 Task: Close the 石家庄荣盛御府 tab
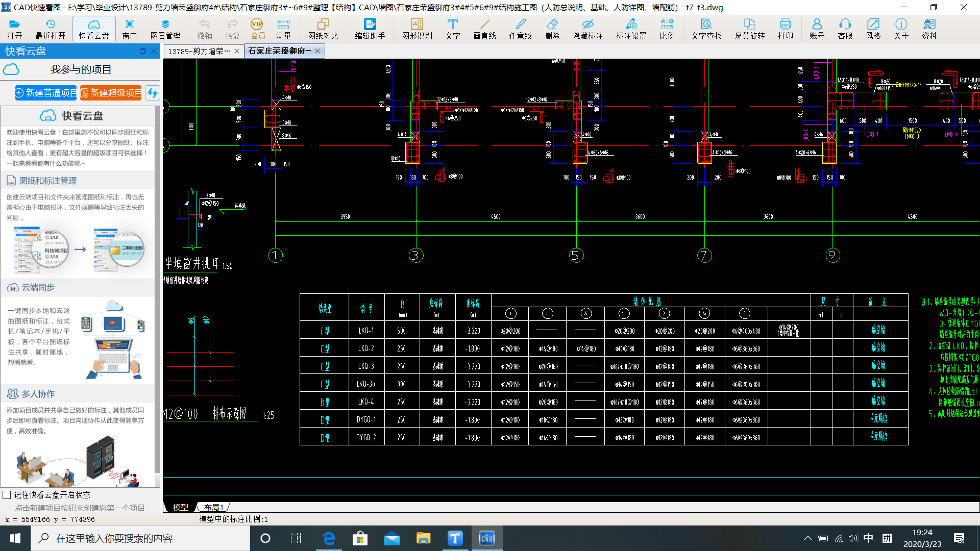pos(317,51)
